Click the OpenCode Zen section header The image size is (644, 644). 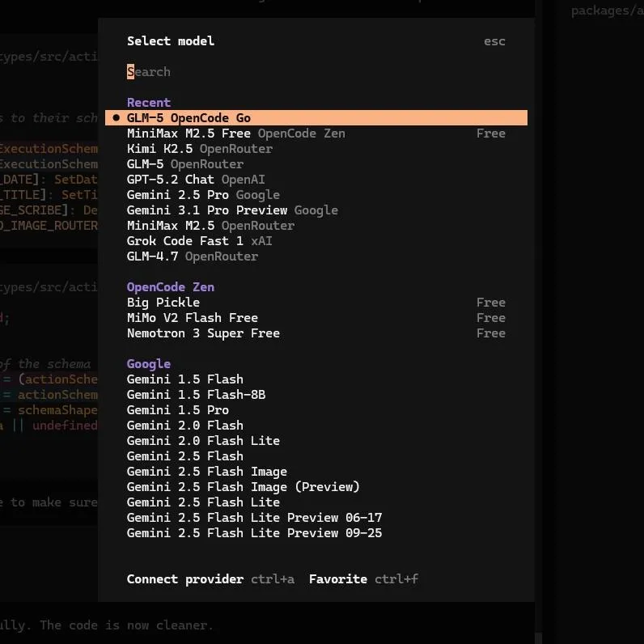point(171,287)
